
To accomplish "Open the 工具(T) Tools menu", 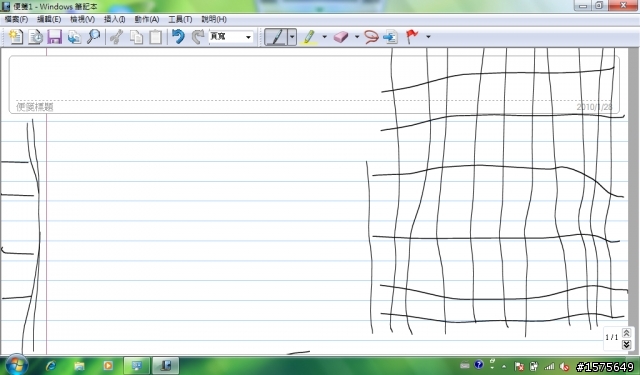I will pos(180,19).
